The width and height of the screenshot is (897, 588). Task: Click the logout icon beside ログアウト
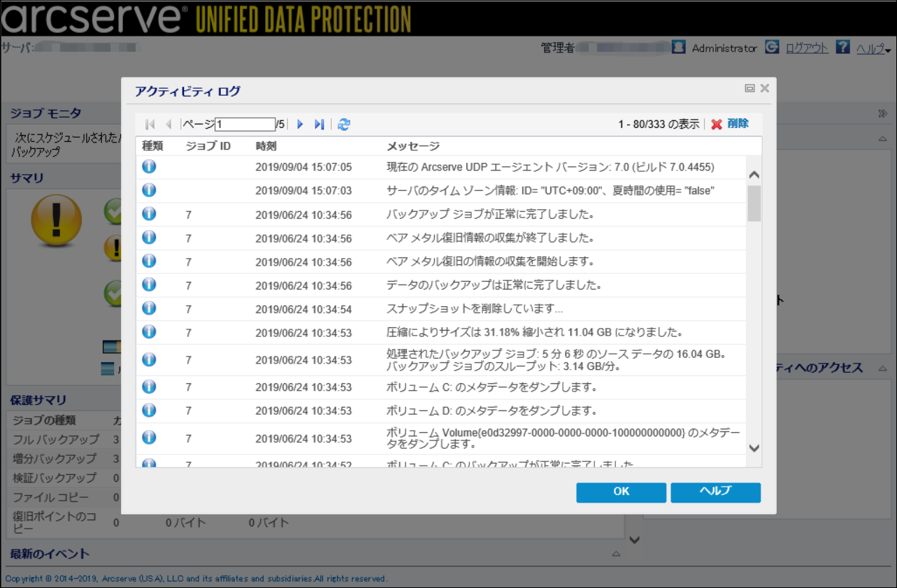772,47
